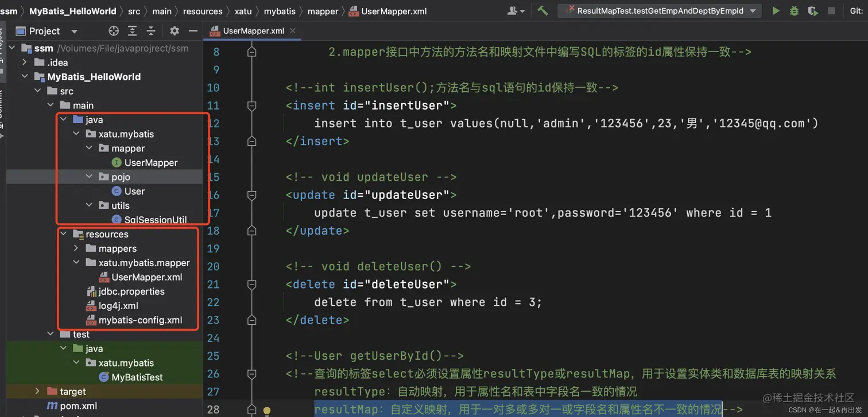This screenshot has width=868, height=417.
Task: Collapse the utils package arrow
Action: [89, 205]
